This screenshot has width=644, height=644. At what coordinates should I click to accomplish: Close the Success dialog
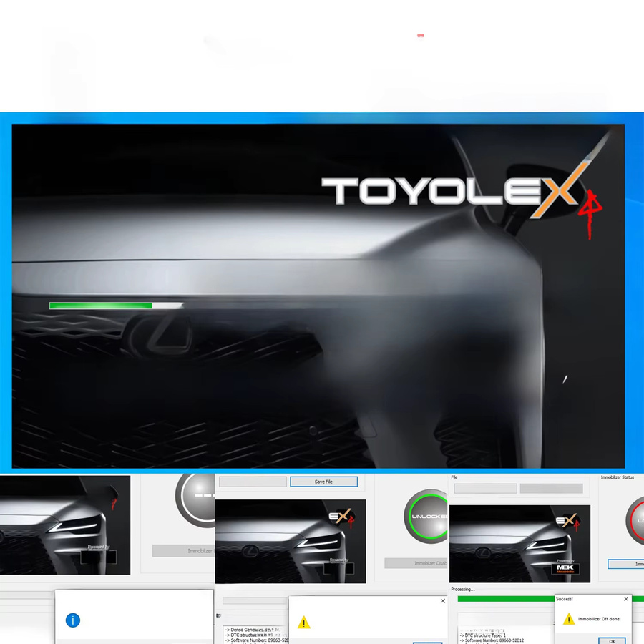coord(626,599)
